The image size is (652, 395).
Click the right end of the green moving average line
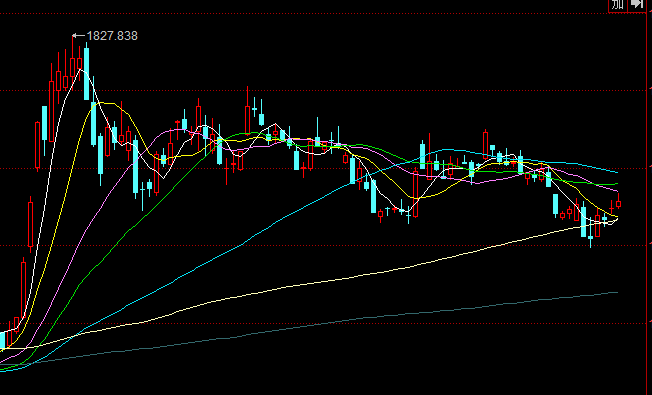click(x=617, y=183)
